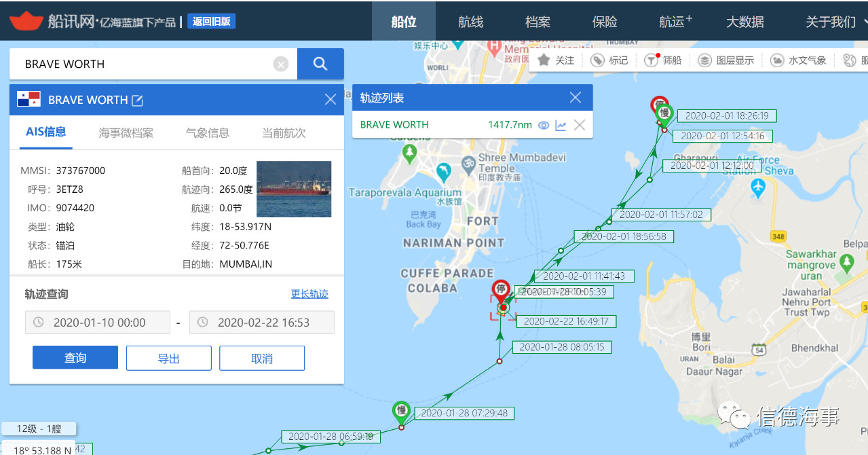This screenshot has height=455, width=868.
Task: Toggle track visibility eye icon
Action: pyautogui.click(x=543, y=125)
